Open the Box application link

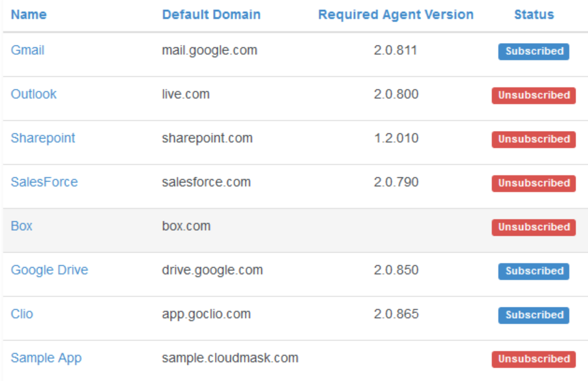coord(22,226)
